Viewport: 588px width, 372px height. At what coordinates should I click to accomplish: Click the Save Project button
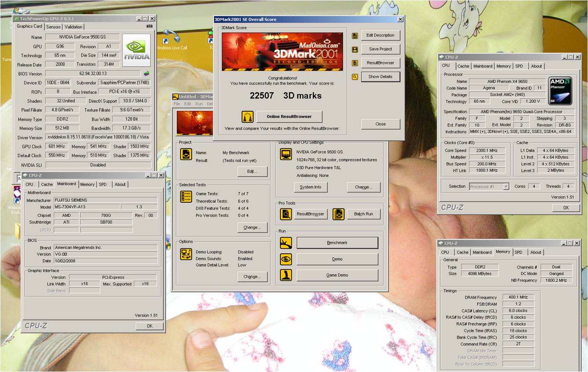click(x=381, y=49)
